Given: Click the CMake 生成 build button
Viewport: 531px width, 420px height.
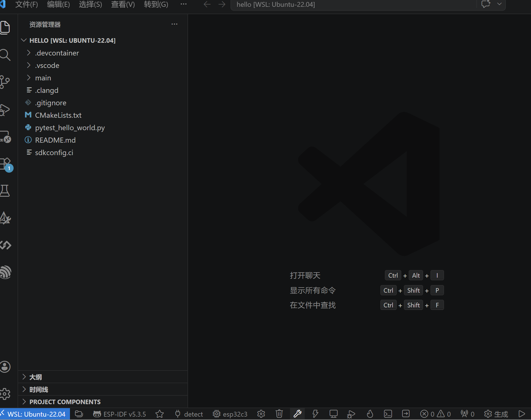Looking at the screenshot, I should pos(496,414).
